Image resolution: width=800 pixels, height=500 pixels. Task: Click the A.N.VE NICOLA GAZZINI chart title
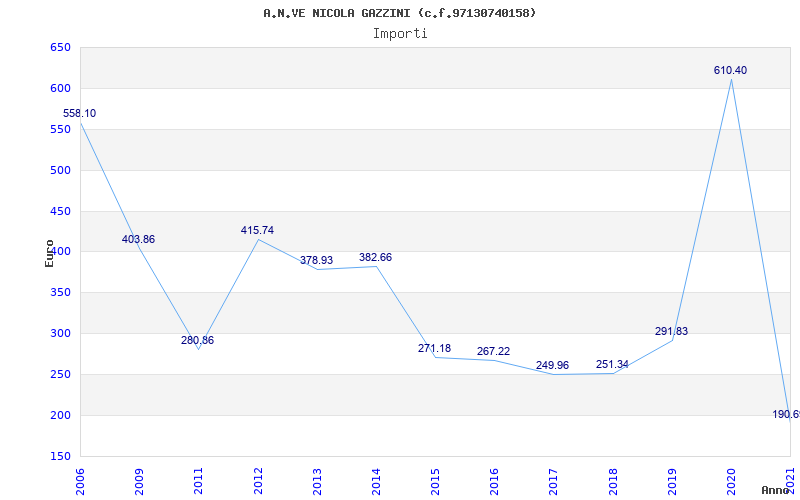point(400,13)
